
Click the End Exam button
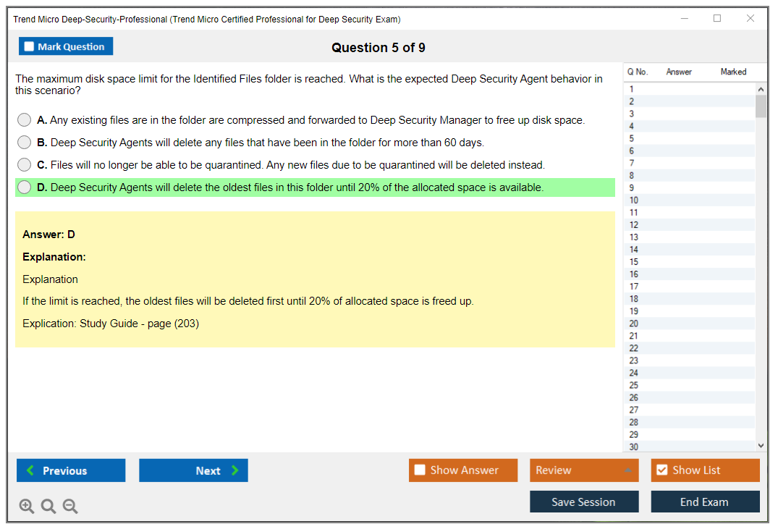point(704,502)
